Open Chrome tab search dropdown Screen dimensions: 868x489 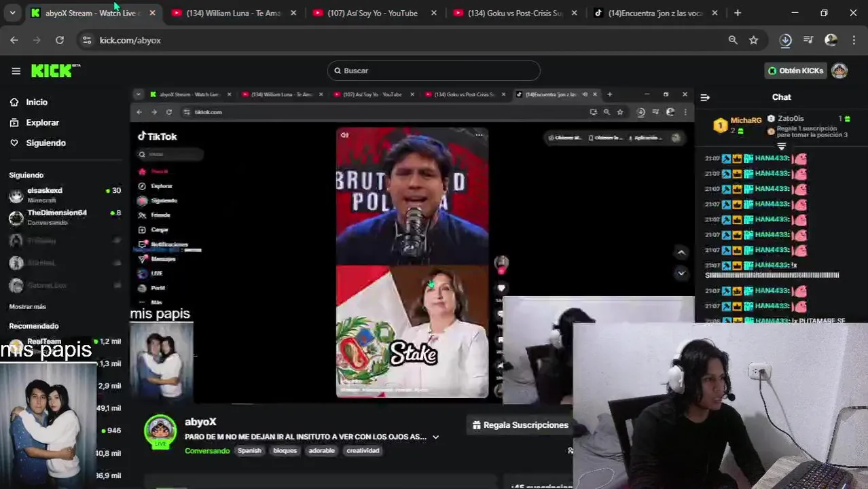[x=12, y=13]
